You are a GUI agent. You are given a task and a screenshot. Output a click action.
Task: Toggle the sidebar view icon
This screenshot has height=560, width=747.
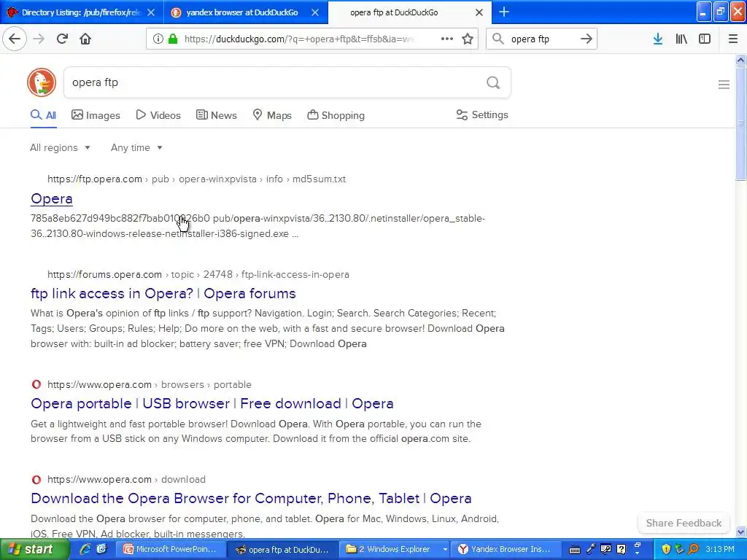point(705,39)
